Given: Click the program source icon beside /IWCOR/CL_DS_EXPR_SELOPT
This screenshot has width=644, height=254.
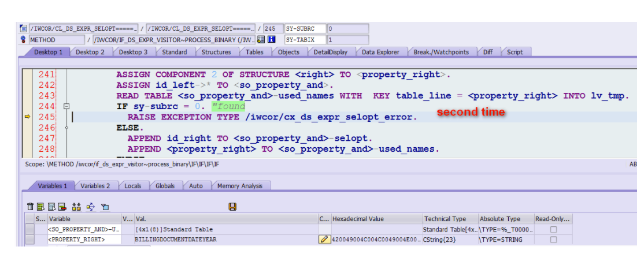Looking at the screenshot, I should [23, 29].
